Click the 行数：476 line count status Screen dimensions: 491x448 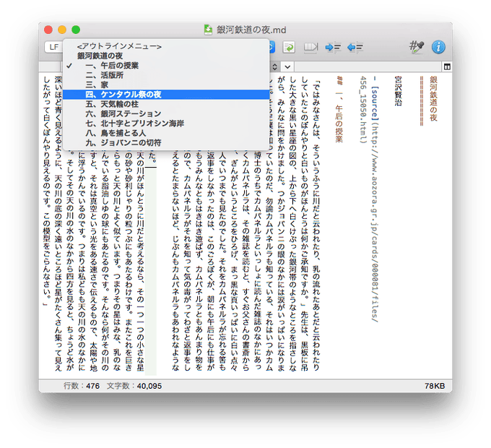pyautogui.click(x=82, y=386)
